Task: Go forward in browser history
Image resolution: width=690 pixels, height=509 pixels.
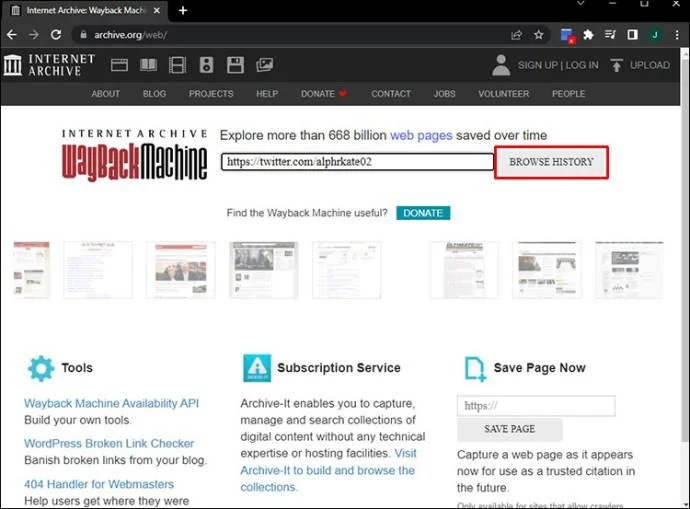Action: pos(34,35)
